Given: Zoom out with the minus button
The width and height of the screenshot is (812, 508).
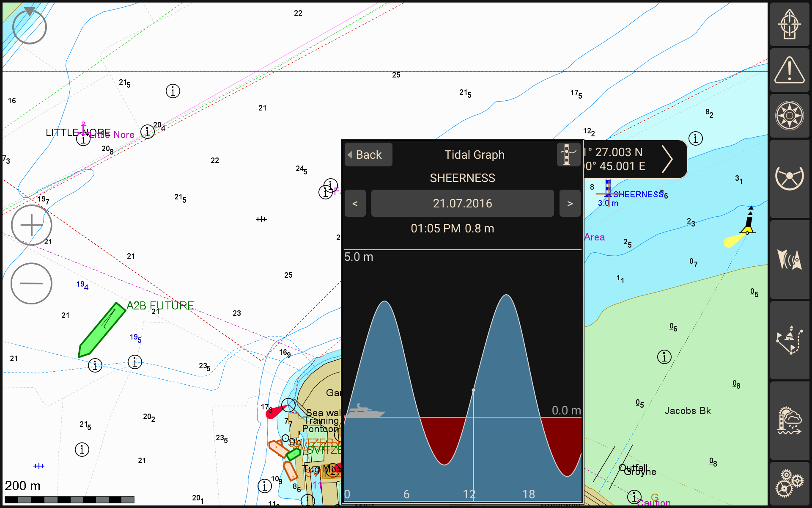Looking at the screenshot, I should pyautogui.click(x=31, y=283).
